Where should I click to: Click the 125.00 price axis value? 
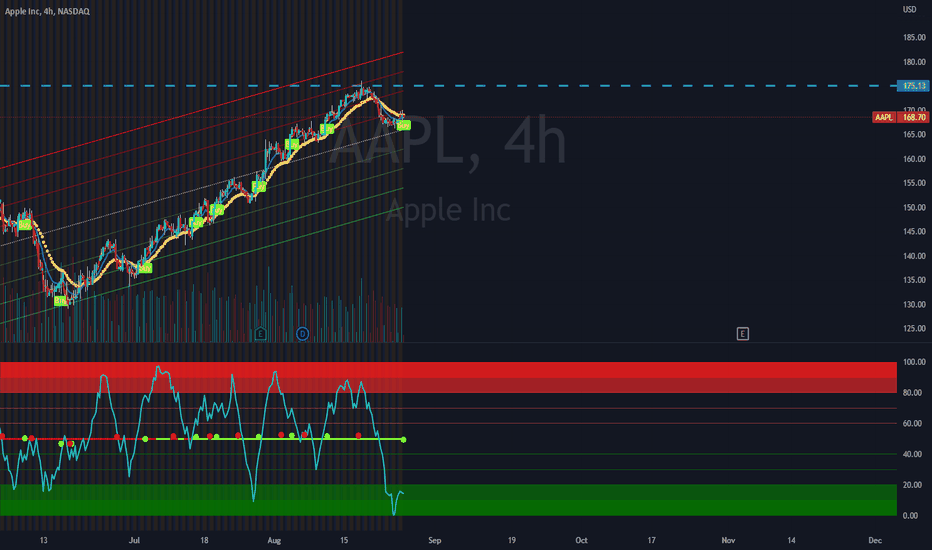(914, 328)
